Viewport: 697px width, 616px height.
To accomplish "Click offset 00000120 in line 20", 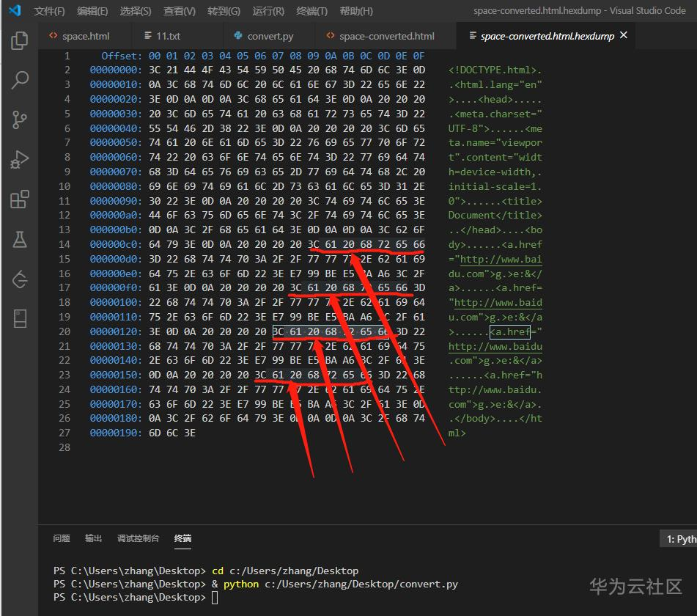I will point(116,331).
